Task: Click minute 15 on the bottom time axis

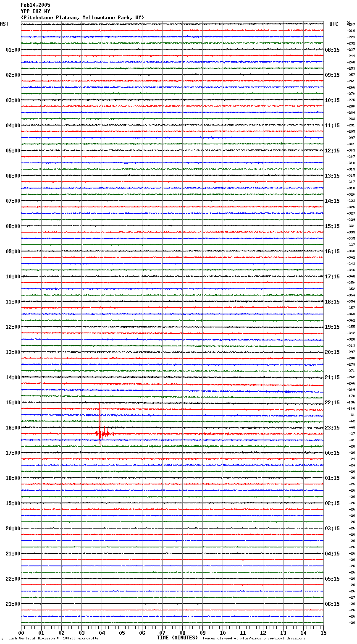Action: (323, 633)
